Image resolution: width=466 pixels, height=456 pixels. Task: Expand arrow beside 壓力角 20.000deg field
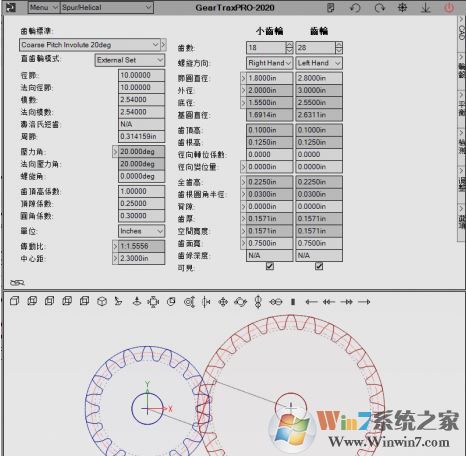pyautogui.click(x=115, y=152)
